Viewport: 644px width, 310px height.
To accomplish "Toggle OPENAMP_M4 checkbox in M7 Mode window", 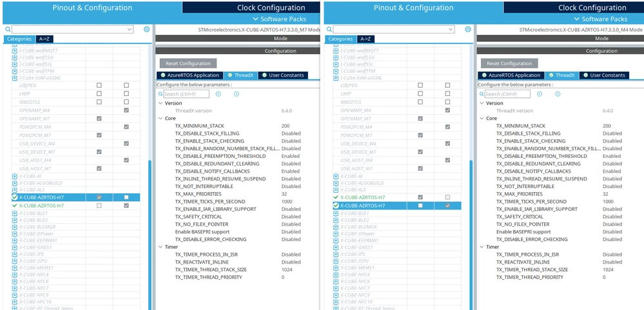I will pyautogui.click(x=126, y=110).
